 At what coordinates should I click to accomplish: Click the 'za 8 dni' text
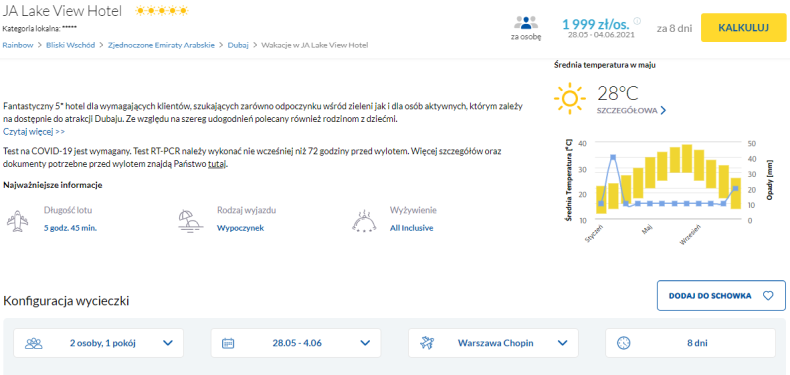click(x=674, y=28)
